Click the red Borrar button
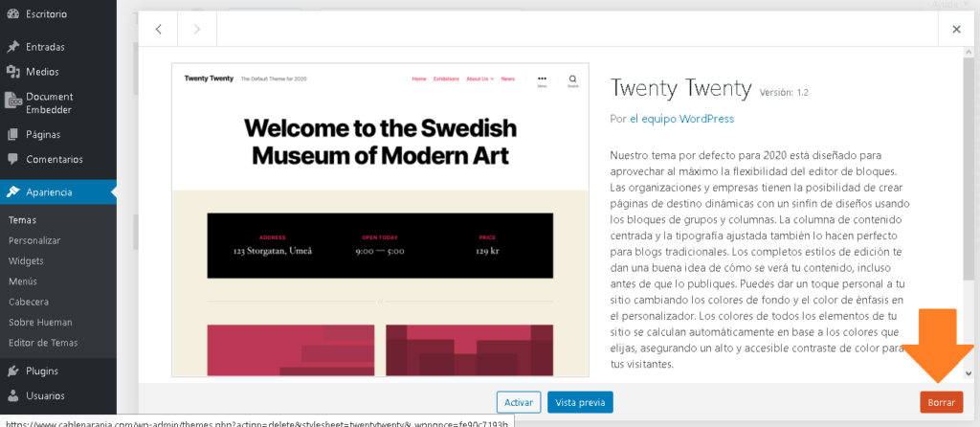 [942, 403]
